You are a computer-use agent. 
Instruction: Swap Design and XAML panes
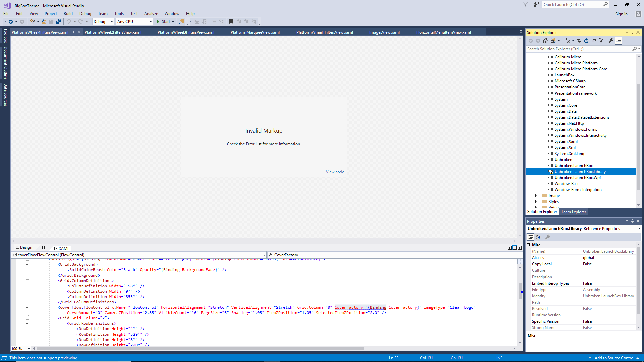pyautogui.click(x=43, y=248)
